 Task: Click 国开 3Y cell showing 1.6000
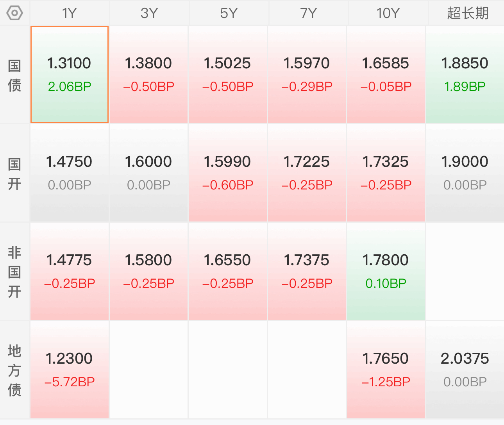148,173
